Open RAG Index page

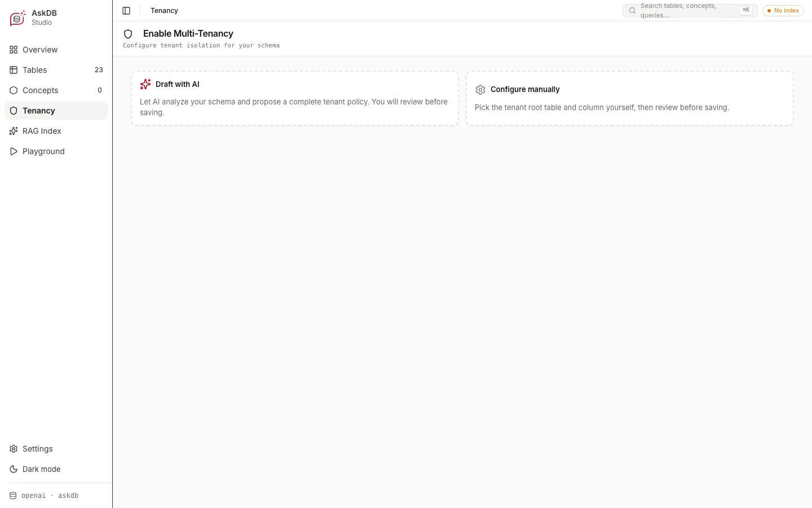tap(56, 131)
